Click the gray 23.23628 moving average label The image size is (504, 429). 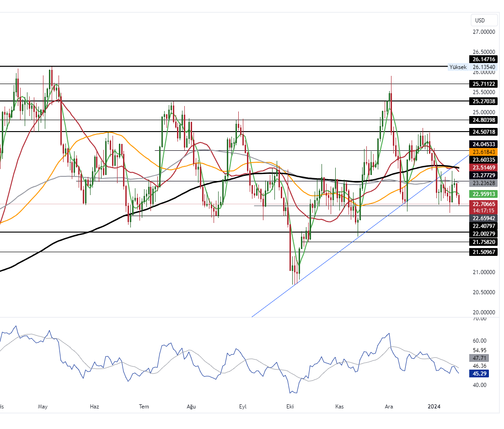[x=484, y=183]
